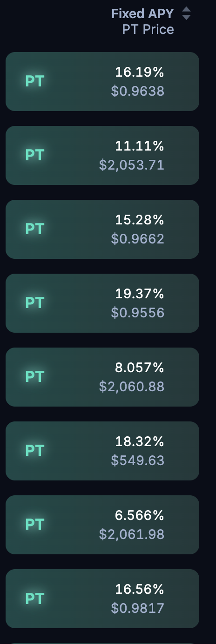This screenshot has height=644, width=216.
Task: Click the PT label on the $0.9638 card
Action: (x=34, y=81)
